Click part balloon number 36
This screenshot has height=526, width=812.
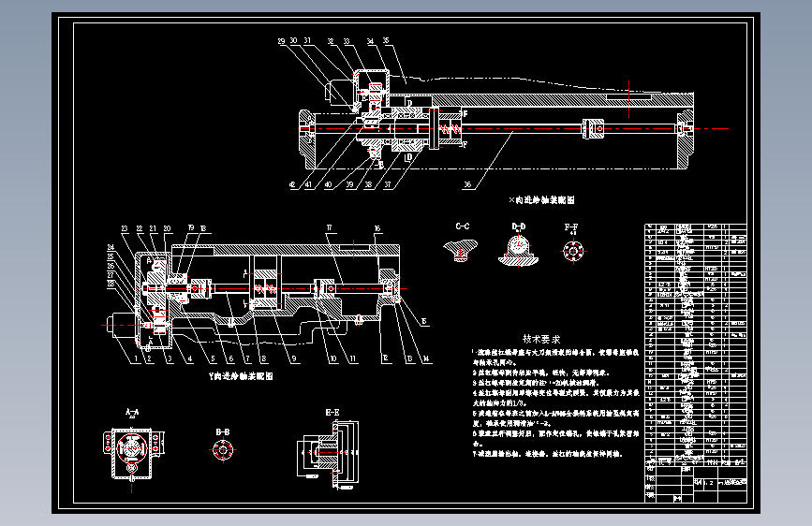click(x=467, y=184)
